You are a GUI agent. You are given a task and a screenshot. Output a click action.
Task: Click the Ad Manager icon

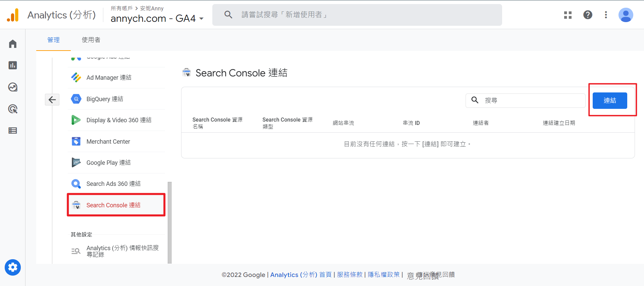point(76,77)
